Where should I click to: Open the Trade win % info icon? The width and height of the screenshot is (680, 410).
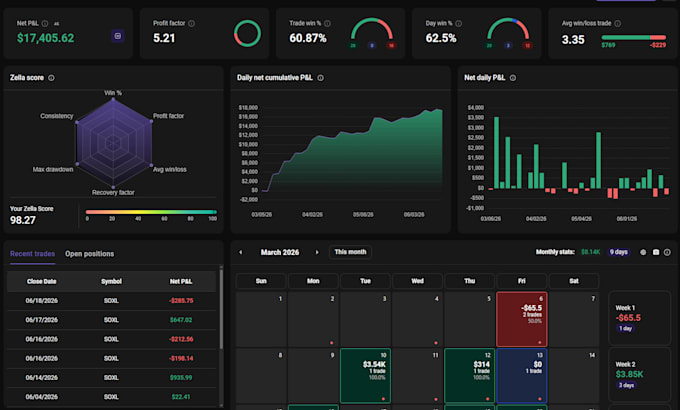(x=327, y=23)
